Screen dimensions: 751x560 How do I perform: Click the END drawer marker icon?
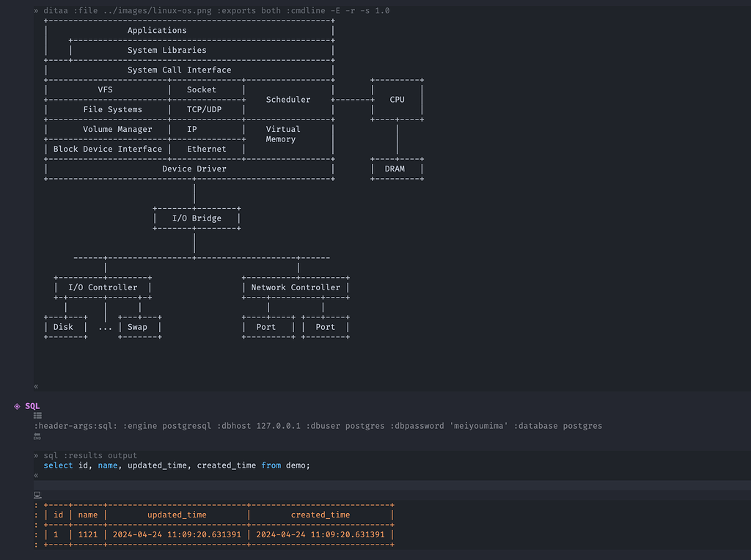(37, 436)
